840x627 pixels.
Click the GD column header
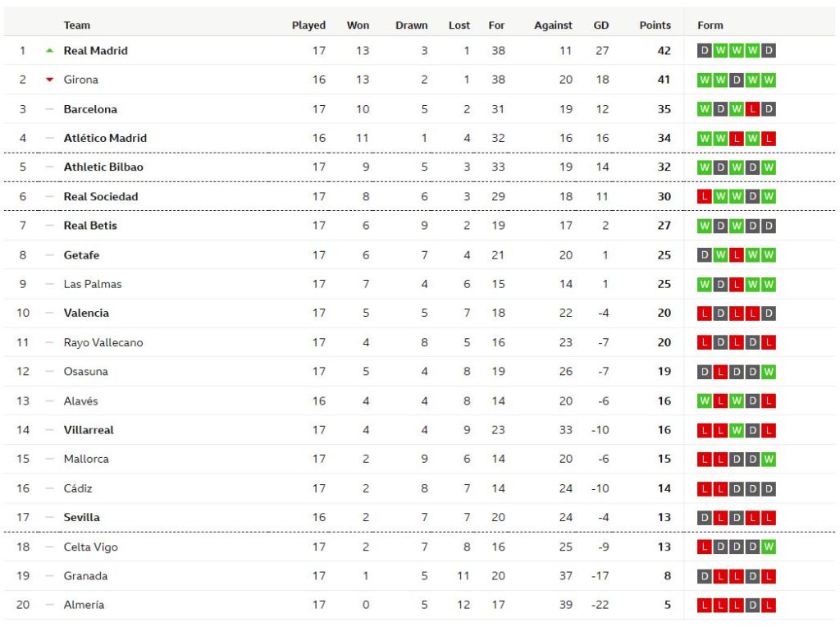tap(601, 25)
